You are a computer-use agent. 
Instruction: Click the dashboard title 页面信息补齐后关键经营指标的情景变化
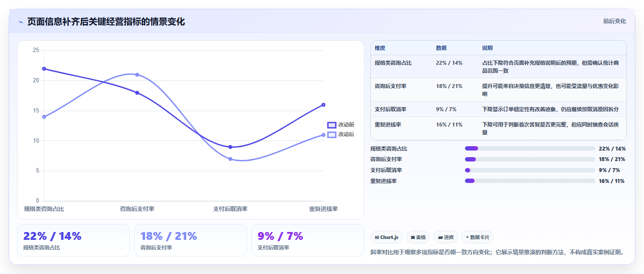[106, 21]
